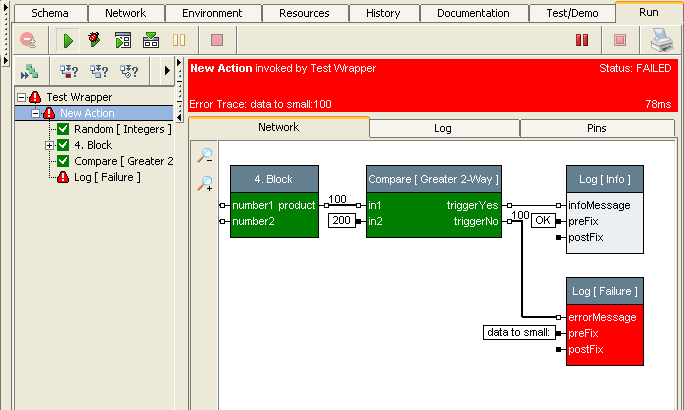The height and width of the screenshot is (410, 684).
Task: Click the Compare [ Greater 2-Way ] block header
Action: [432, 178]
